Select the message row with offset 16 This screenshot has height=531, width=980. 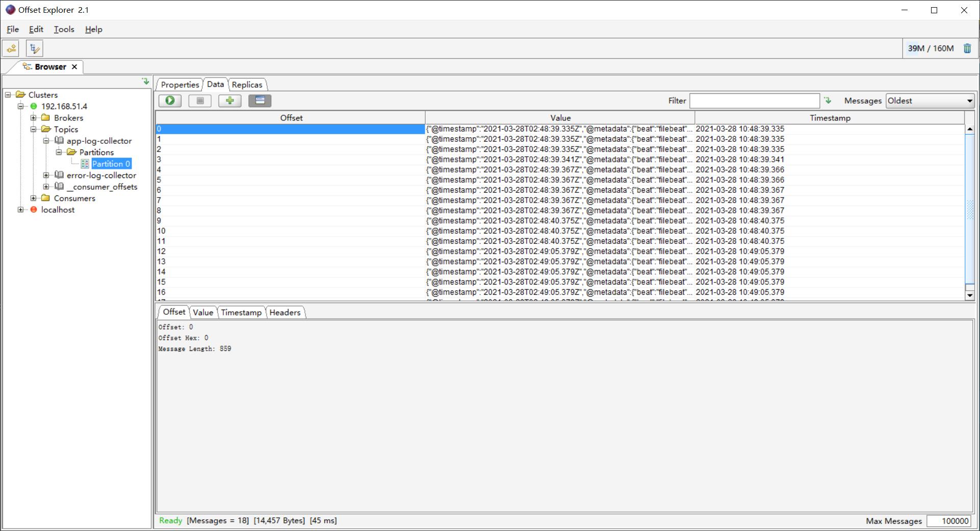560,292
